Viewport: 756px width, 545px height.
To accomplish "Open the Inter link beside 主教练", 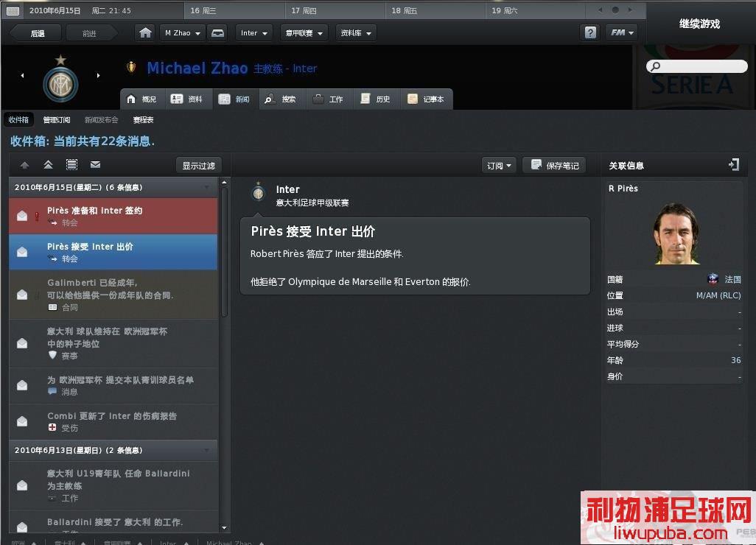I will [305, 68].
